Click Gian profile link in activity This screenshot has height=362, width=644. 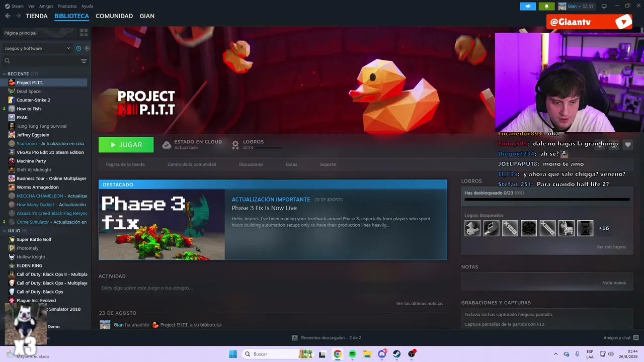point(118,325)
